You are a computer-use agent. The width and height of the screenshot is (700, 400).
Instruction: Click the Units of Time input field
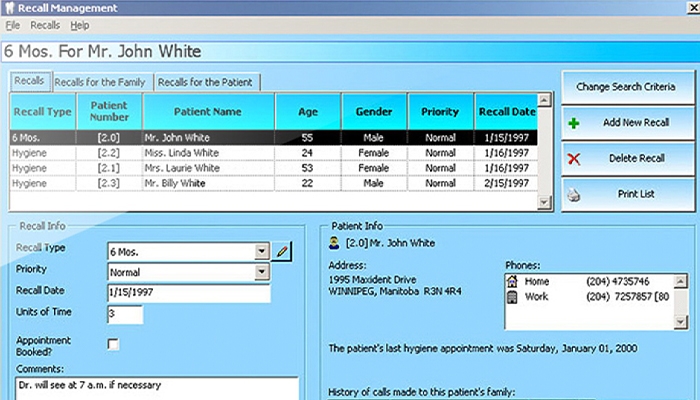[x=125, y=315]
